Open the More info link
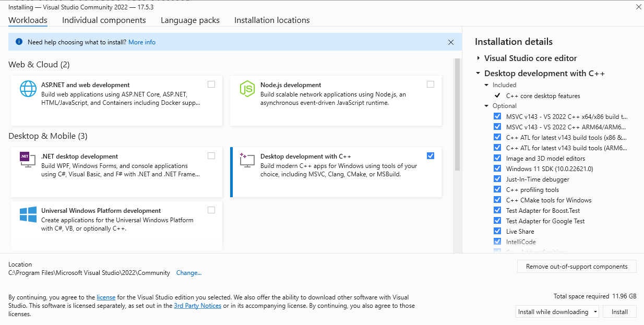The width and height of the screenshot is (644, 325). coord(142,42)
